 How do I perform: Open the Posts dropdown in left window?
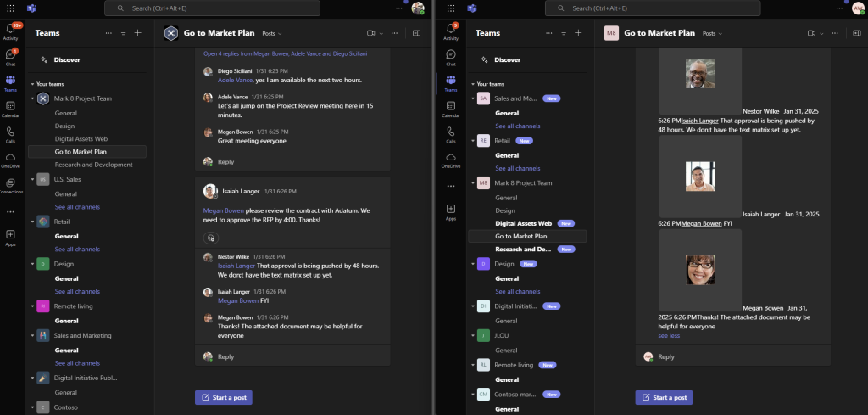coord(272,34)
